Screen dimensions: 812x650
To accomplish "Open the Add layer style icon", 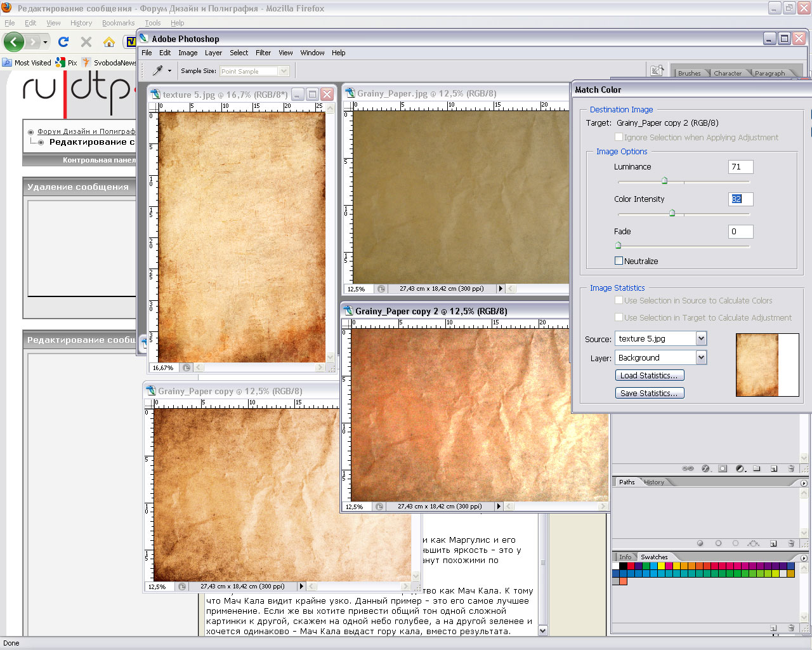I will [705, 468].
